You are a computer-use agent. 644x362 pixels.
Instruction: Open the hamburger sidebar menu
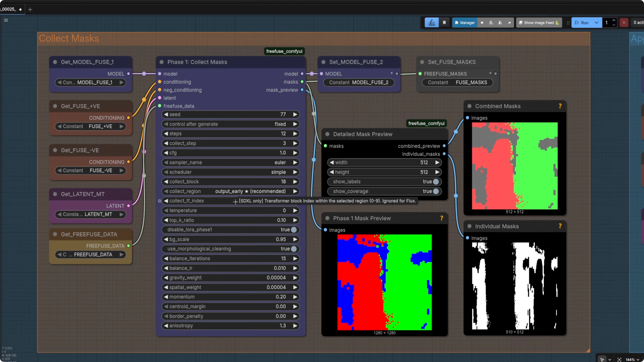[6, 20]
